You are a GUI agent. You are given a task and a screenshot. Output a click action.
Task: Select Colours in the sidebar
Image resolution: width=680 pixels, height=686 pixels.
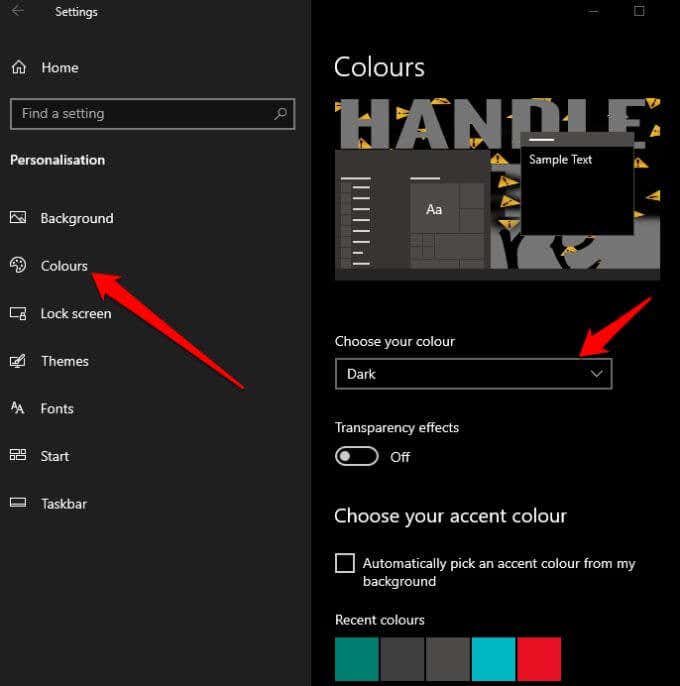(x=64, y=266)
